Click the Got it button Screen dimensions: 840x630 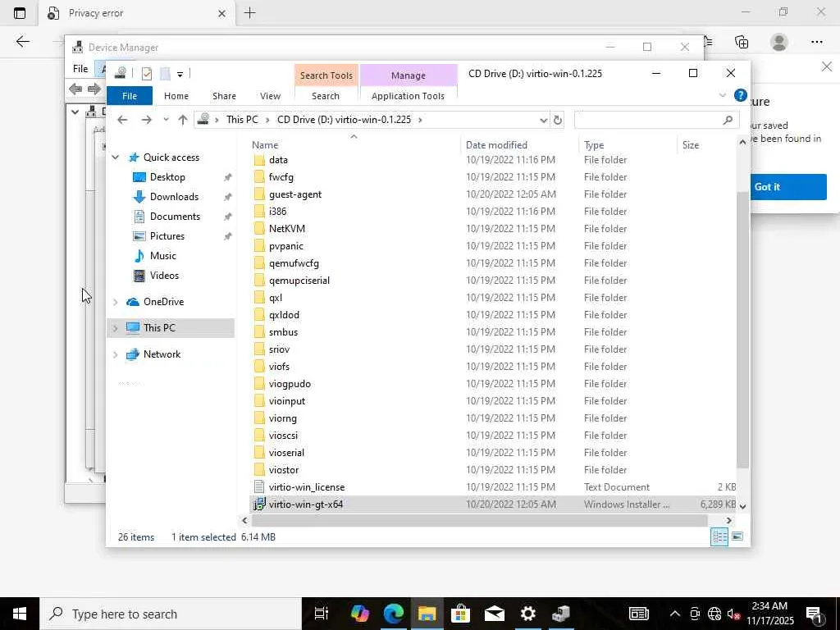coord(788,187)
